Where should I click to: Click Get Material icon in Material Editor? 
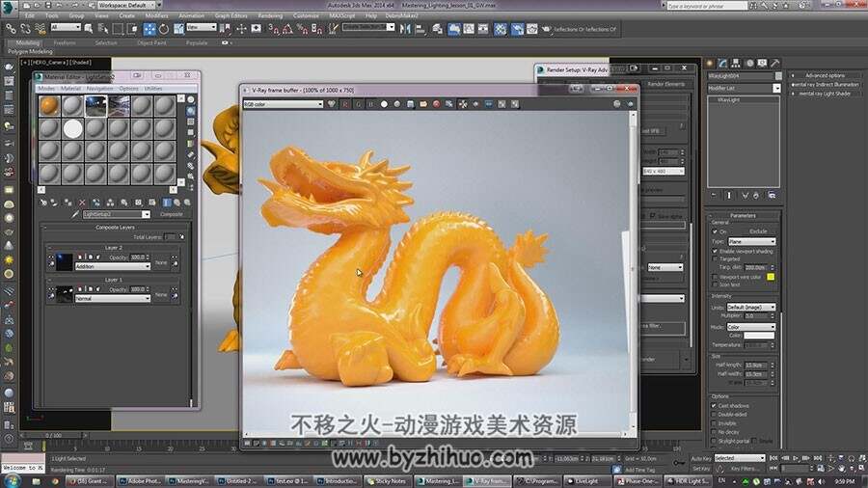pyautogui.click(x=43, y=203)
